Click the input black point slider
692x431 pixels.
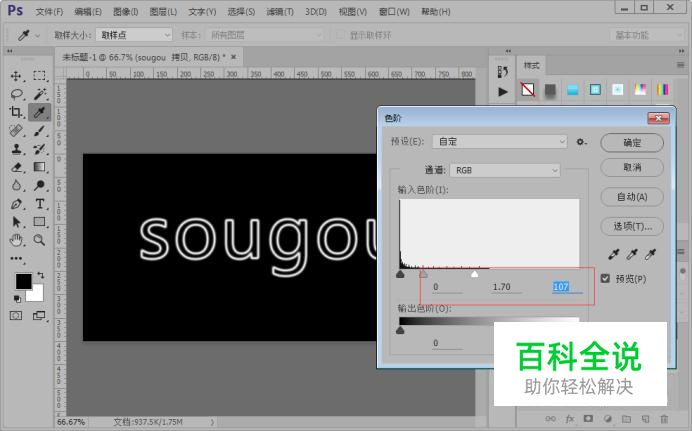coord(400,274)
